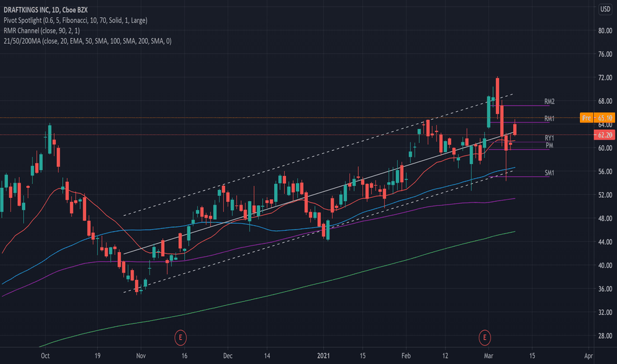Screen dimensions: 617x364
Task: Click the Pre 65.10 price label
Action: [597, 118]
